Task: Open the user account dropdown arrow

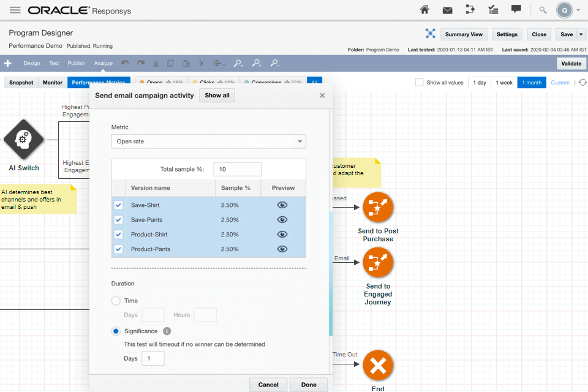Action: 579,10
